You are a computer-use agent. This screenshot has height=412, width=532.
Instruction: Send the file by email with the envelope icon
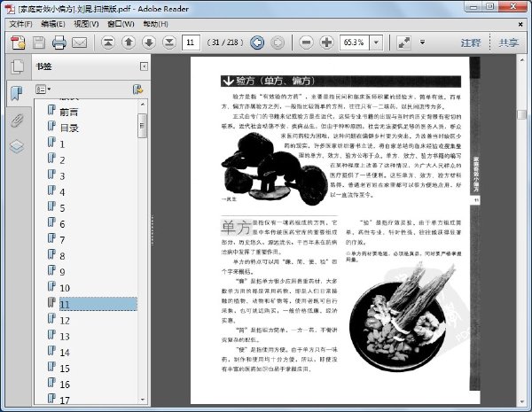coord(80,43)
